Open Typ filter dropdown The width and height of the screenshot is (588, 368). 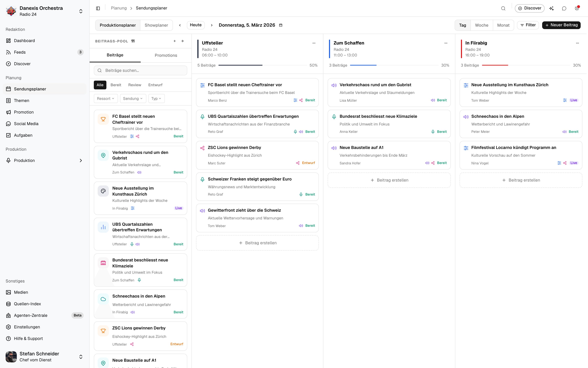click(156, 98)
